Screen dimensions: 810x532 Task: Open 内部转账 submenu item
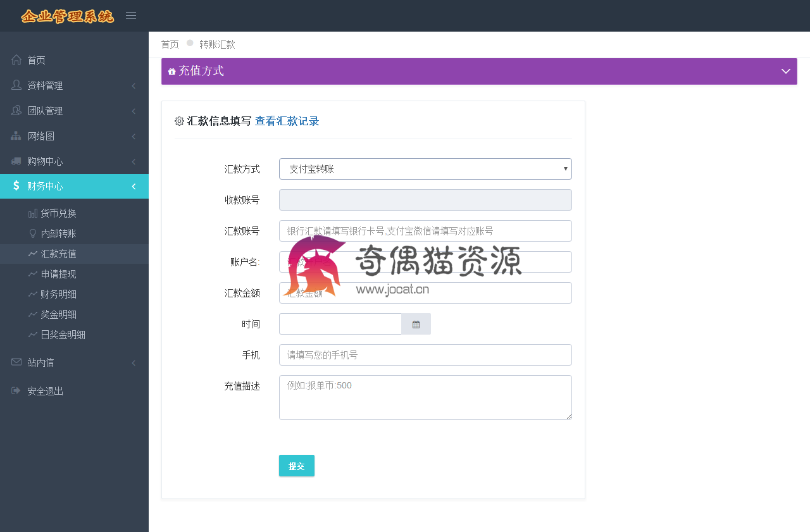coord(74,233)
